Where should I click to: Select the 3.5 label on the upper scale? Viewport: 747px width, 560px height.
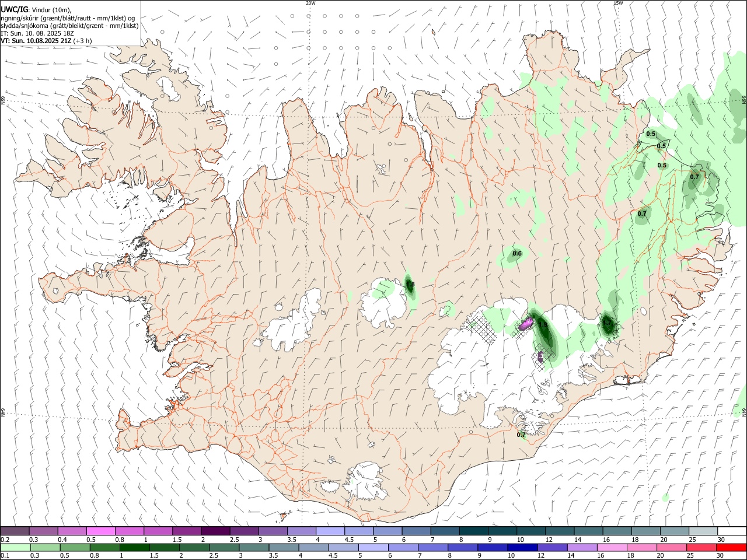(x=292, y=540)
